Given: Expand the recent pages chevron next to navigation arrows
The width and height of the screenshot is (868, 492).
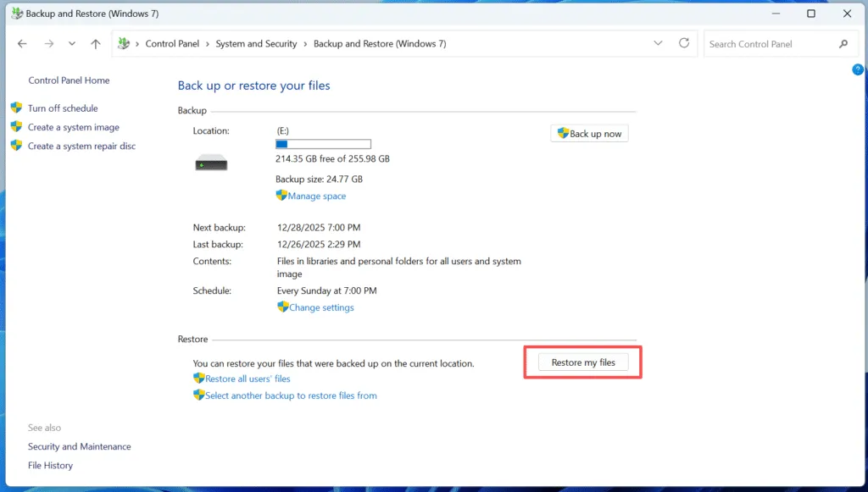Looking at the screenshot, I should click(71, 43).
